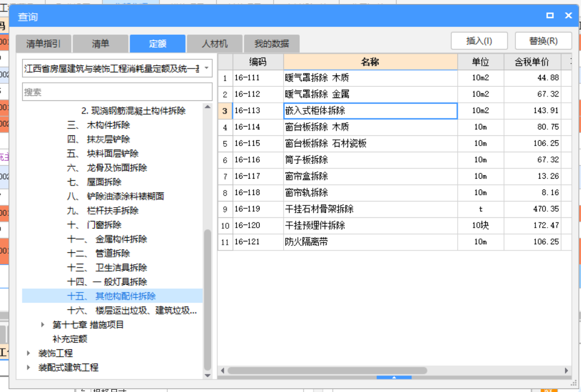The image size is (581, 392).
Task: Select 六、龙骨及饰面拆除 in tree
Action: (107, 168)
